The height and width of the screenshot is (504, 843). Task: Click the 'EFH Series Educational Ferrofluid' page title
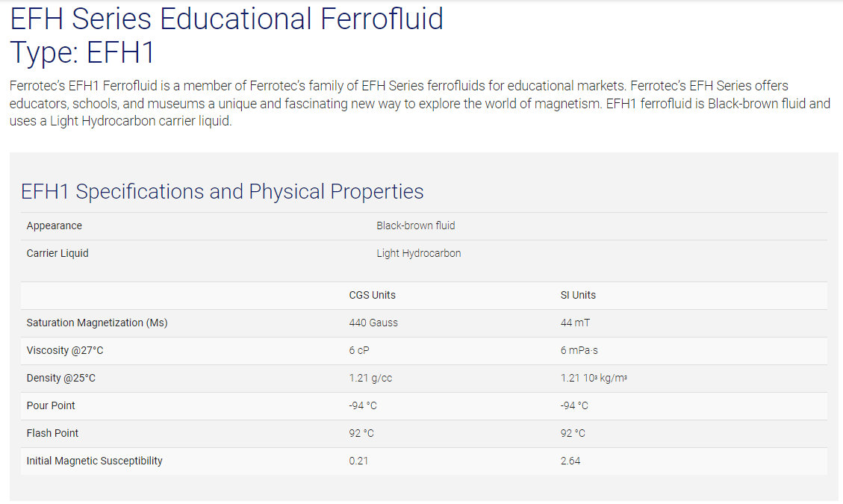(x=226, y=19)
